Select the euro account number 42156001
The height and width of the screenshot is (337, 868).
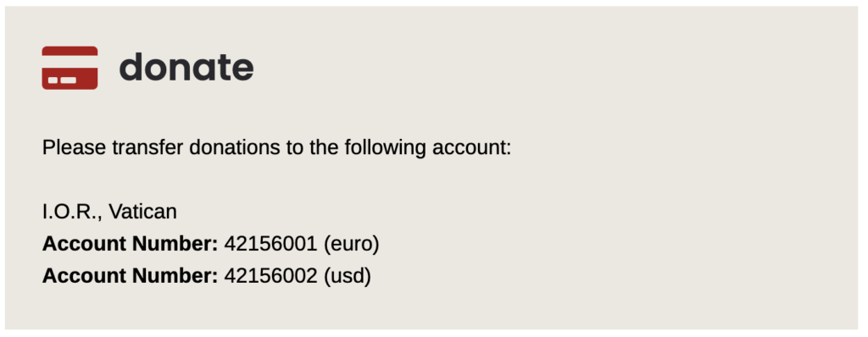pyautogui.click(x=270, y=244)
